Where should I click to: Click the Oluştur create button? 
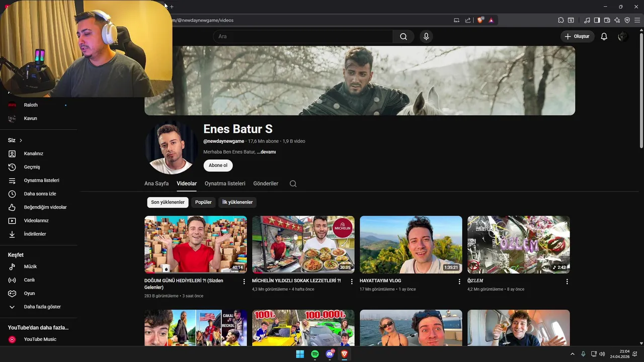point(578,37)
